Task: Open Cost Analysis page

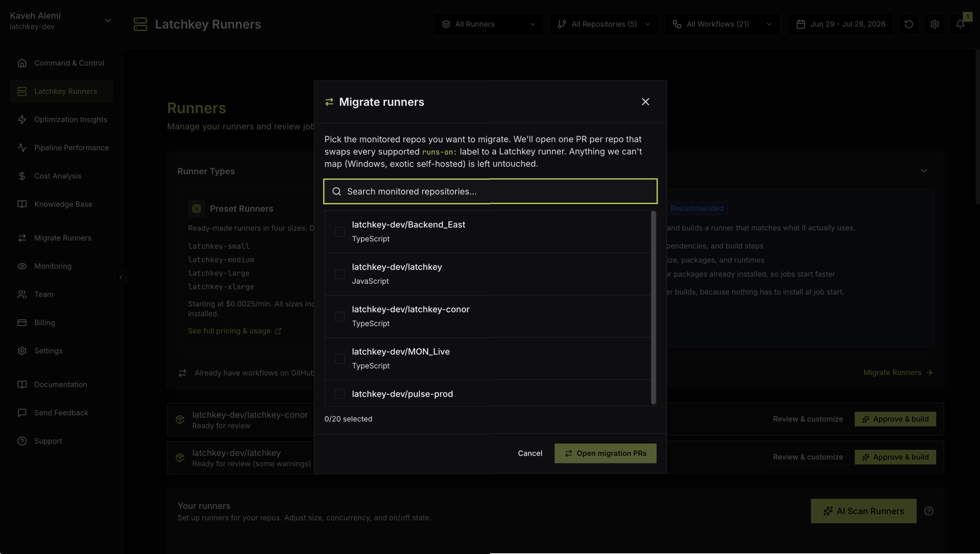Action: [61, 175]
